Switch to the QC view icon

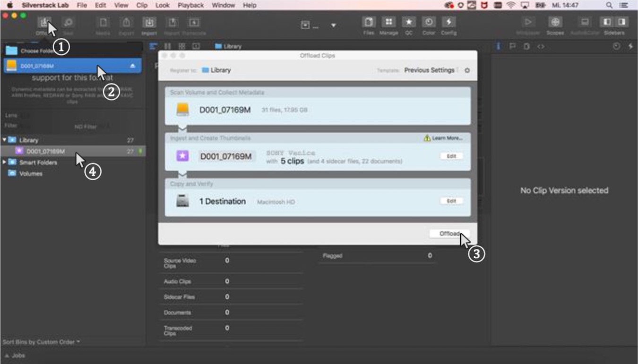pyautogui.click(x=408, y=22)
